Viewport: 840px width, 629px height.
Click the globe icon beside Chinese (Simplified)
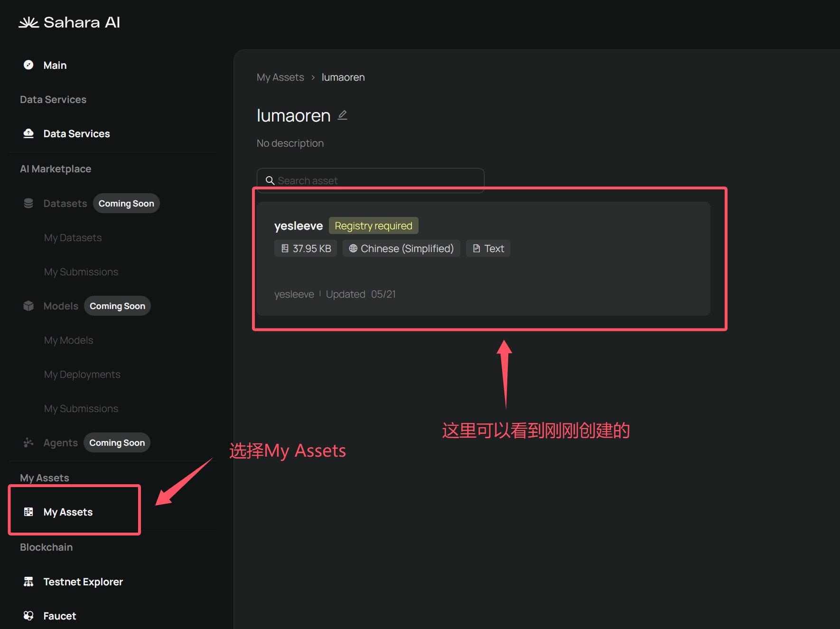353,248
